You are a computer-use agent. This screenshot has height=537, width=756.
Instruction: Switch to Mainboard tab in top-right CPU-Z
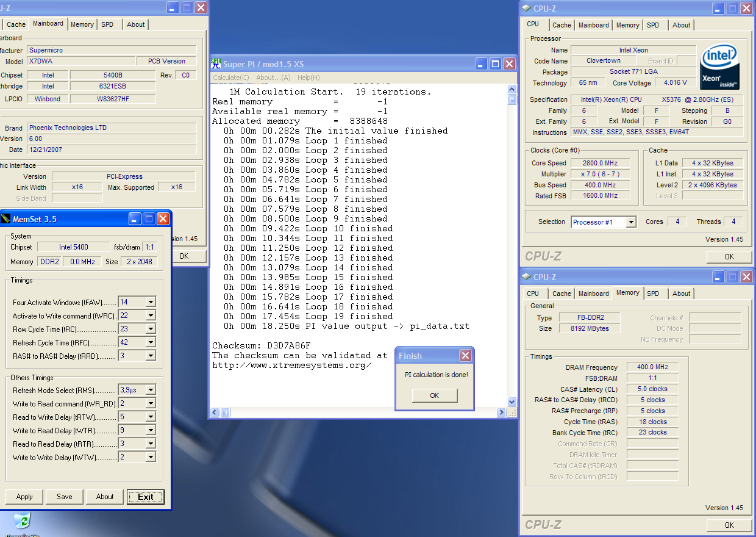[x=593, y=25]
